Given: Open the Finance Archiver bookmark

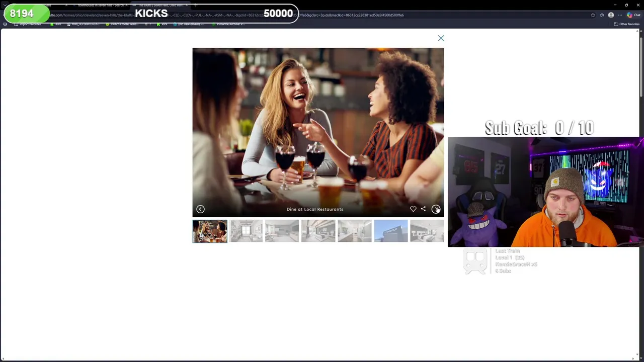Looking at the screenshot, I should point(229,24).
